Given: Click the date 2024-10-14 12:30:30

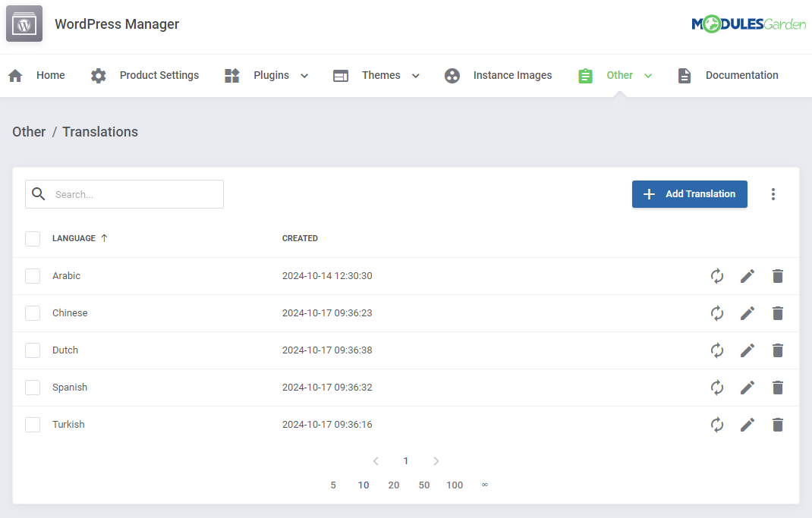Looking at the screenshot, I should tap(327, 276).
